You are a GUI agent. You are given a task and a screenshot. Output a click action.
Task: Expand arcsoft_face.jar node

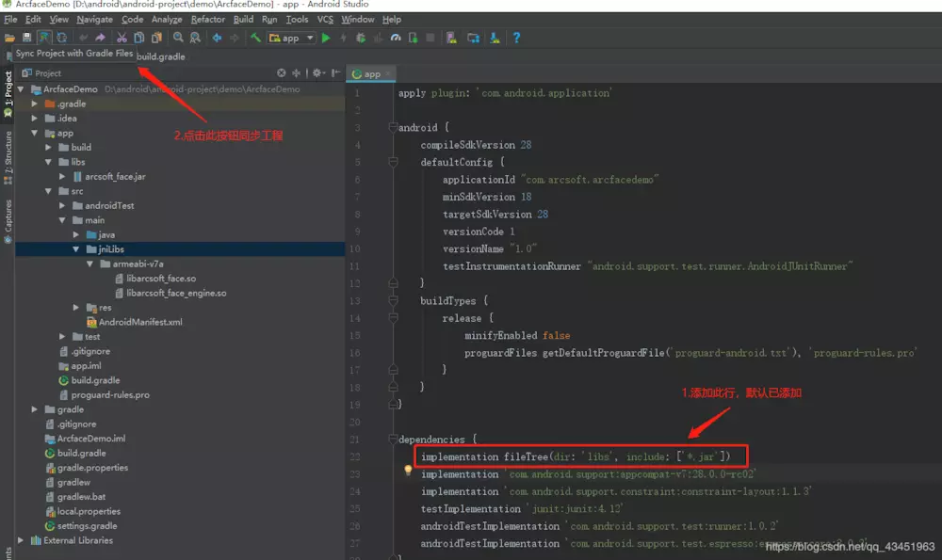[62, 176]
